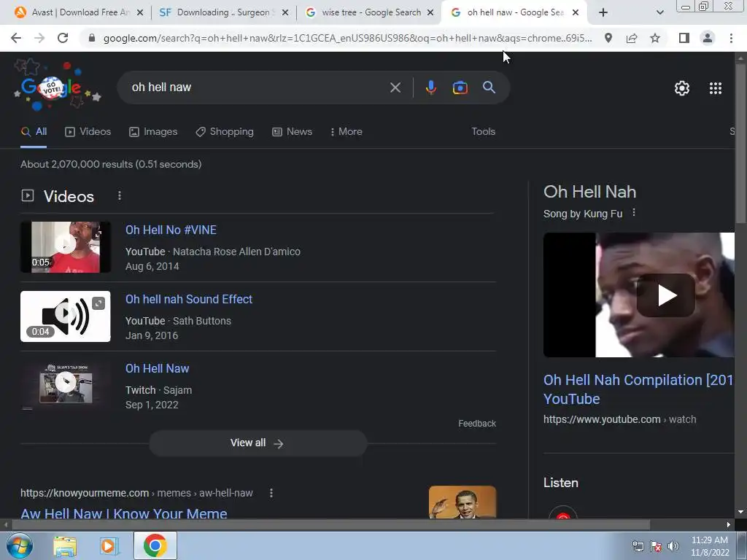Screen dimensions: 747x560
Task: Open the File Explorer taskbar icon
Action: (x=65, y=545)
